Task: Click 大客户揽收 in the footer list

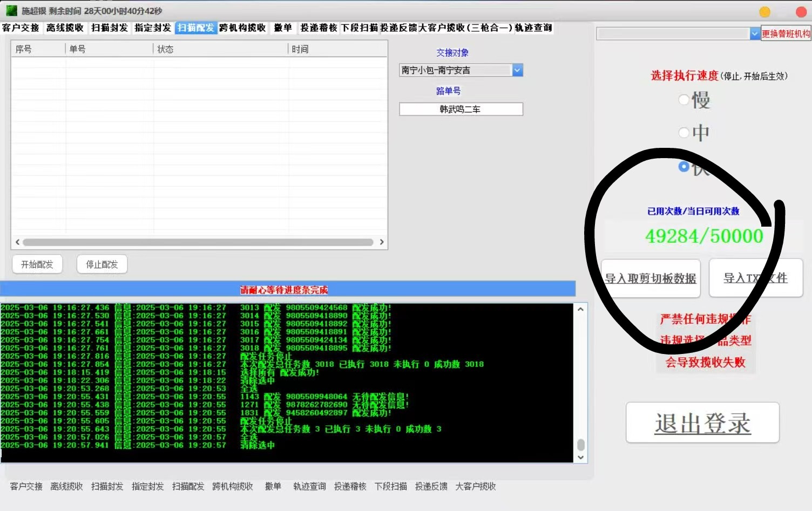Action: point(476,486)
